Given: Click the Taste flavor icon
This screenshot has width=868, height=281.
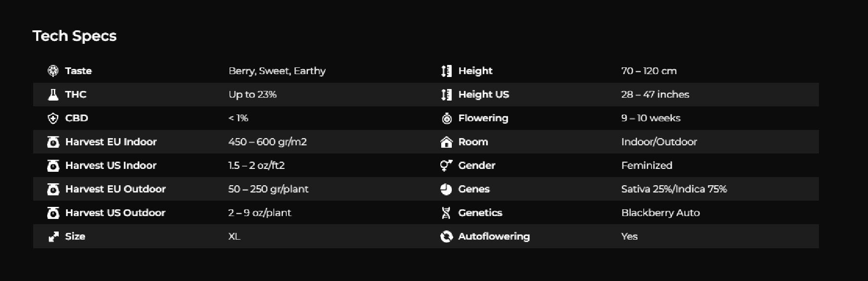Looking at the screenshot, I should (53, 71).
